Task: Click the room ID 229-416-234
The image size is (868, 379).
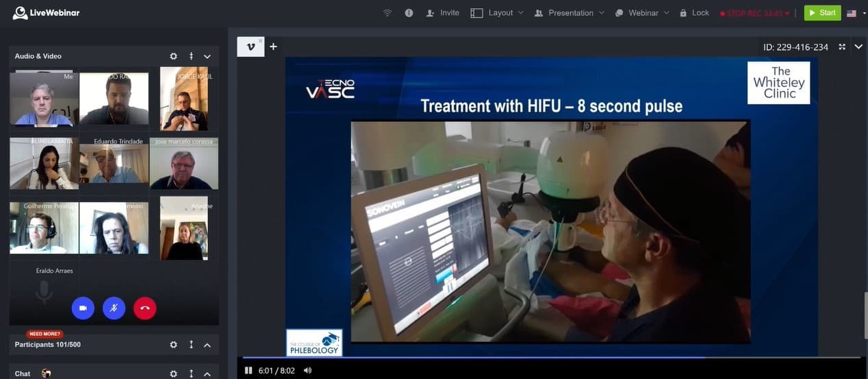Action: [796, 47]
